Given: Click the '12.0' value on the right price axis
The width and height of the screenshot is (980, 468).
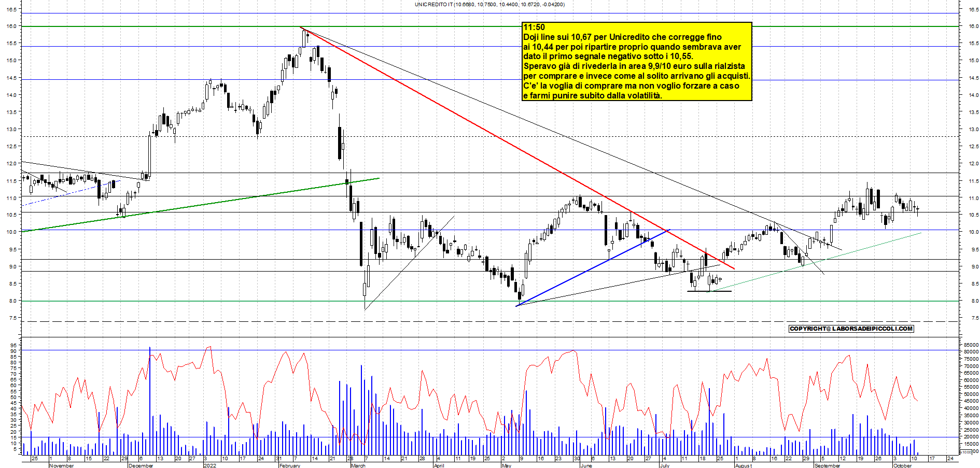Looking at the screenshot, I should coord(973,164).
